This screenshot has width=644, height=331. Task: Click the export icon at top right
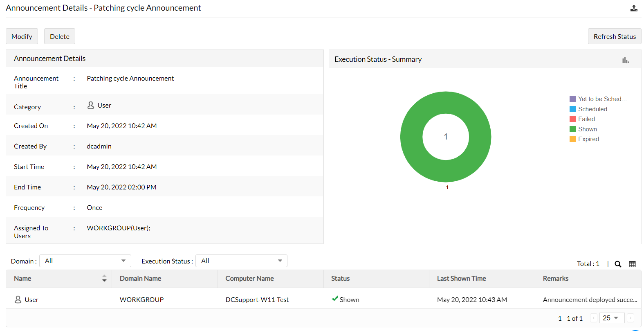click(634, 8)
